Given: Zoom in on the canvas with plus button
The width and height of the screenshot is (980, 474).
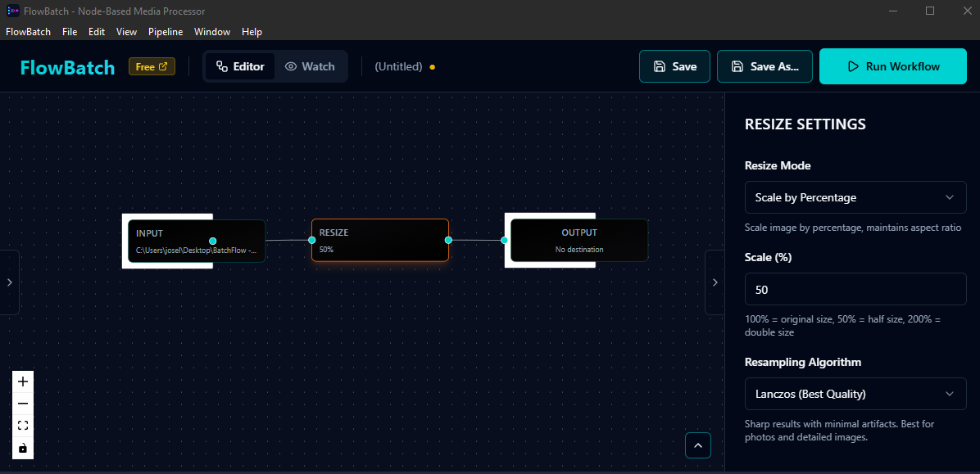Looking at the screenshot, I should (x=23, y=381).
